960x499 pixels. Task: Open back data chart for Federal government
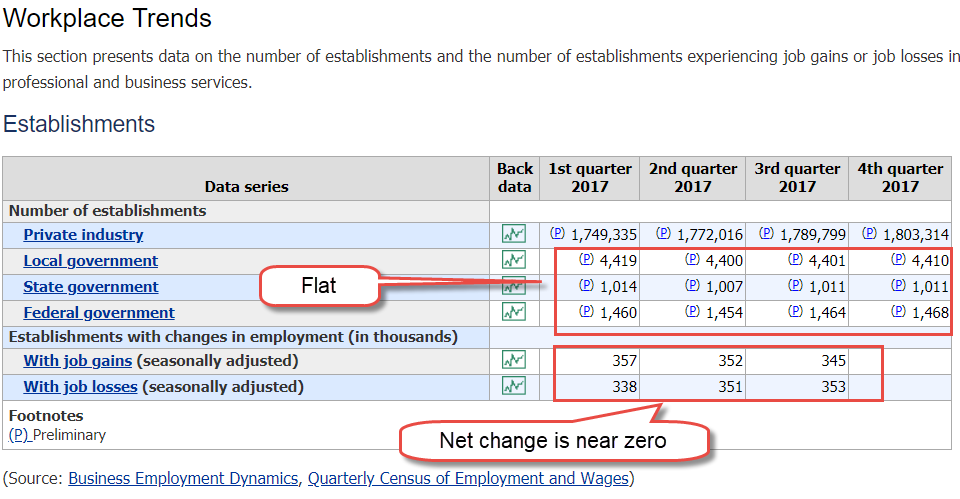[x=513, y=313]
